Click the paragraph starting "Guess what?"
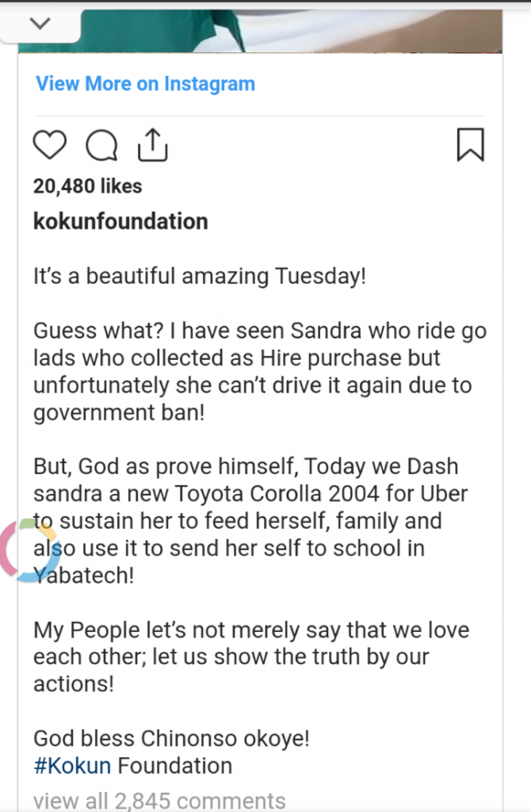The image size is (531, 812). [x=260, y=371]
